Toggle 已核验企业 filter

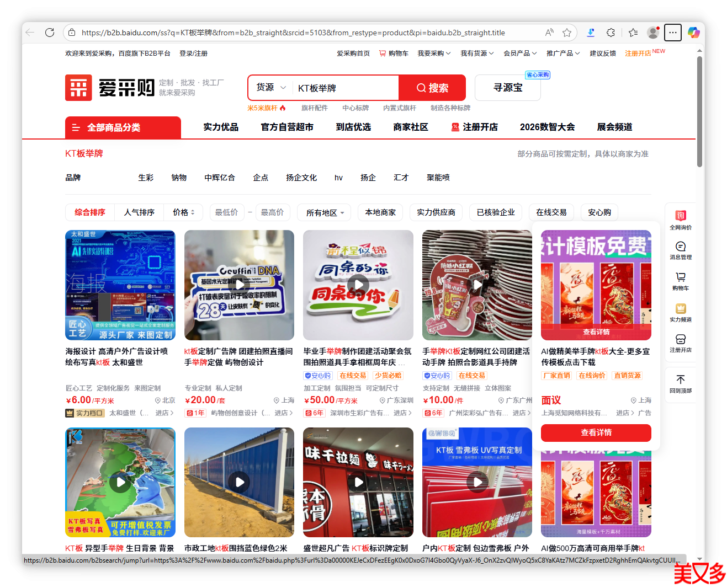click(x=496, y=212)
